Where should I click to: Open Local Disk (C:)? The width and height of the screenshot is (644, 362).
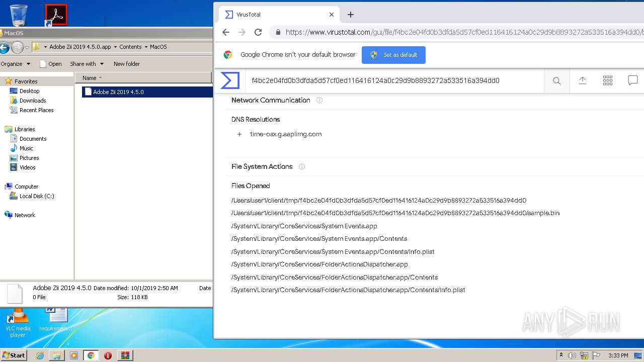(37, 196)
